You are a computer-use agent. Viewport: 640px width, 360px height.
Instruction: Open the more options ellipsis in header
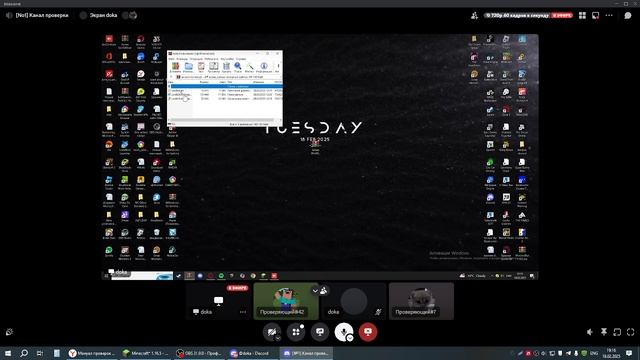click(609, 16)
